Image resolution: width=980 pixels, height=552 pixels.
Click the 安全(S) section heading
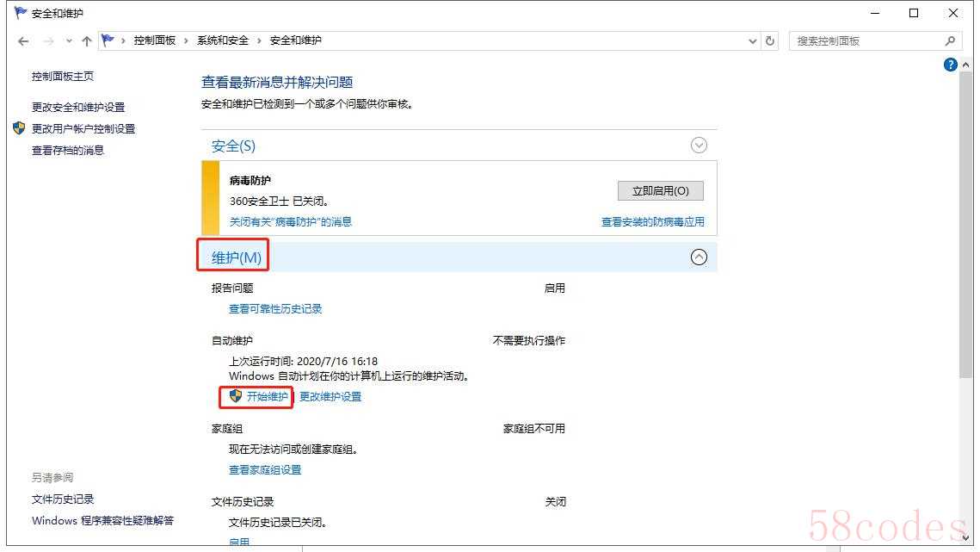click(x=233, y=146)
